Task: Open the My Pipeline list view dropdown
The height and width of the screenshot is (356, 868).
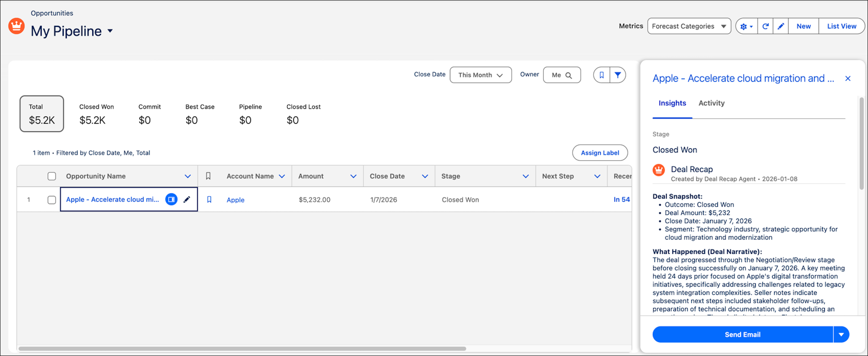Action: tap(110, 31)
